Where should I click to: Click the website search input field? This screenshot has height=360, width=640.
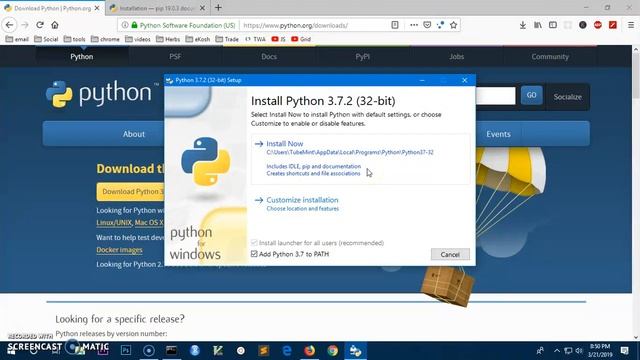pyautogui.click(x=496, y=95)
